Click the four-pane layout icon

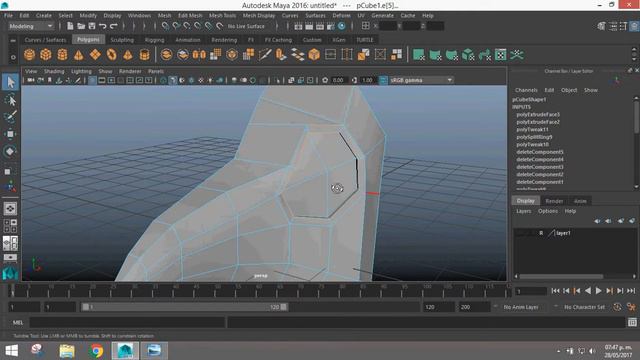10,226
